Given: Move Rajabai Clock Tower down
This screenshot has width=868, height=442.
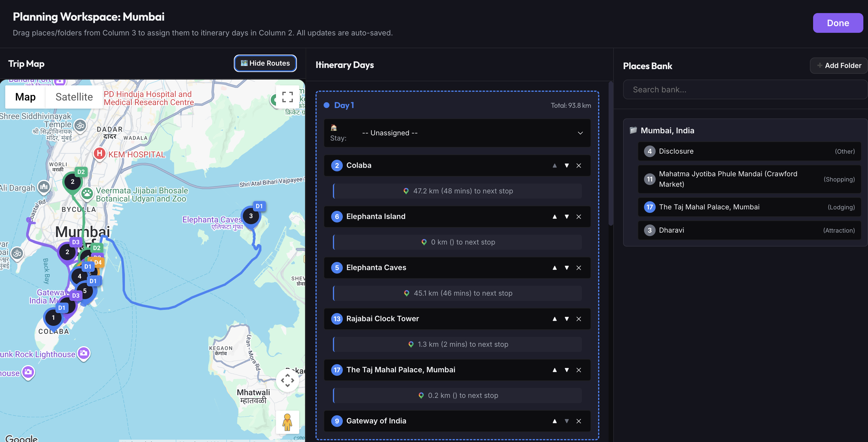Looking at the screenshot, I should [566, 319].
